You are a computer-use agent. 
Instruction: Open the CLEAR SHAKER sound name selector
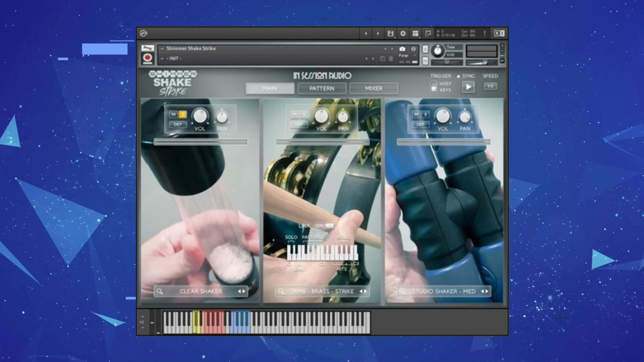pos(201,291)
